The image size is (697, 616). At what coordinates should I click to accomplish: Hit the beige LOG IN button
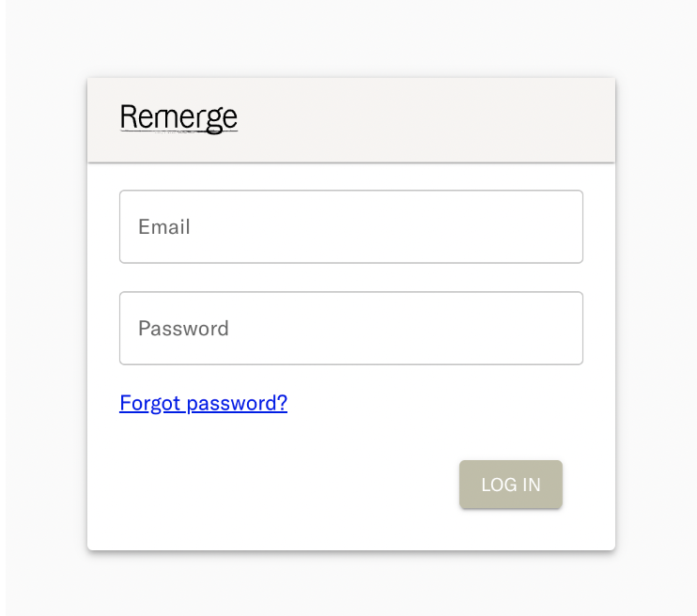pos(510,485)
